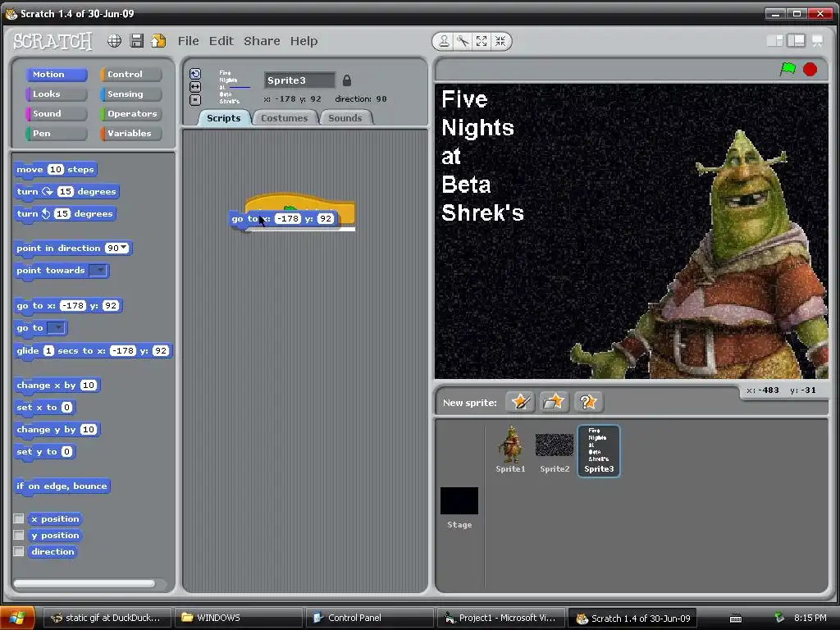Screen dimensions: 840x630
Task: Click the 10 value in move steps block
Action: [x=55, y=169]
